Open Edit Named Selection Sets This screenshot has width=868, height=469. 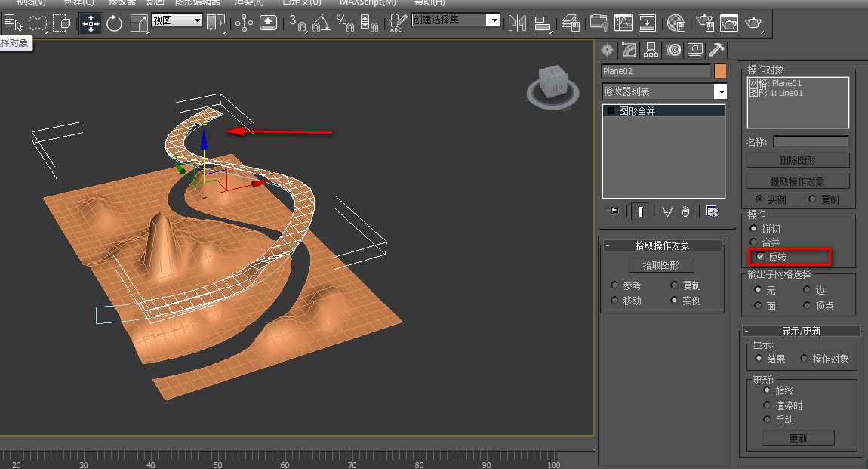click(x=398, y=23)
